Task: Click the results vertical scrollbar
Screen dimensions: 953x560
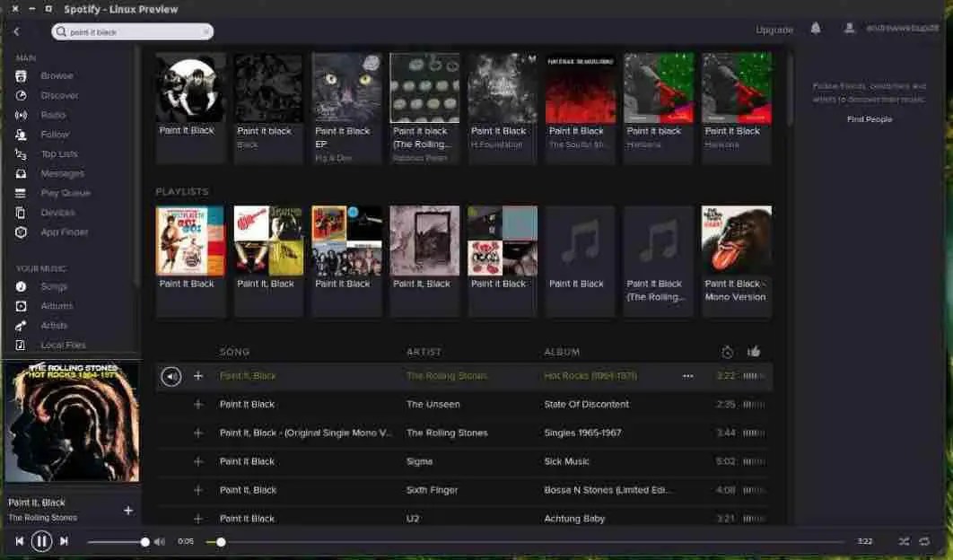Action: (790, 92)
